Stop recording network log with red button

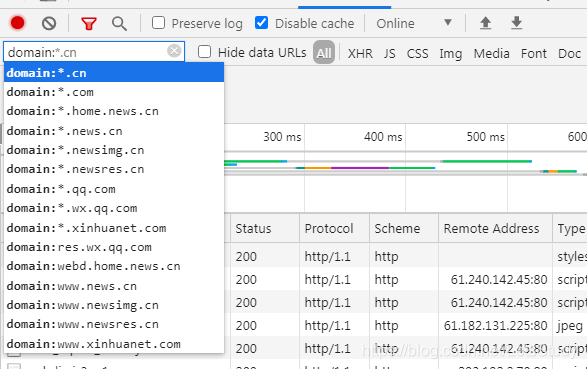pyautogui.click(x=18, y=23)
